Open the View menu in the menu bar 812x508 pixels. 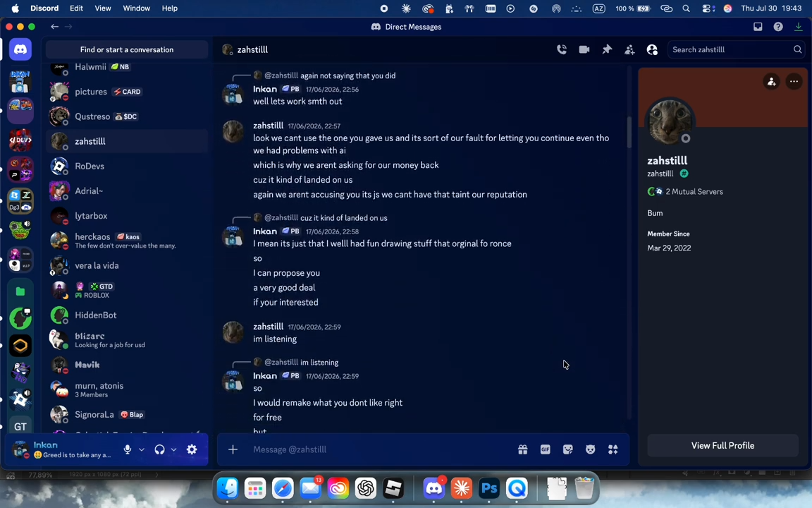point(102,8)
